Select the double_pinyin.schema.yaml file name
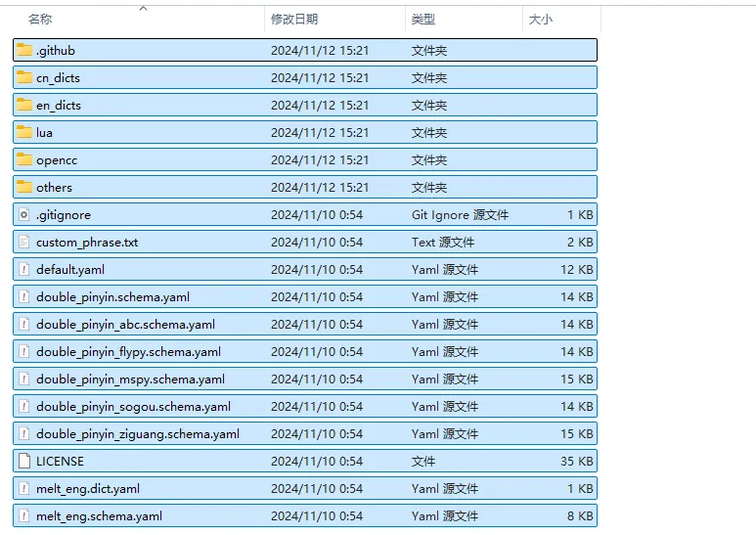 112,297
